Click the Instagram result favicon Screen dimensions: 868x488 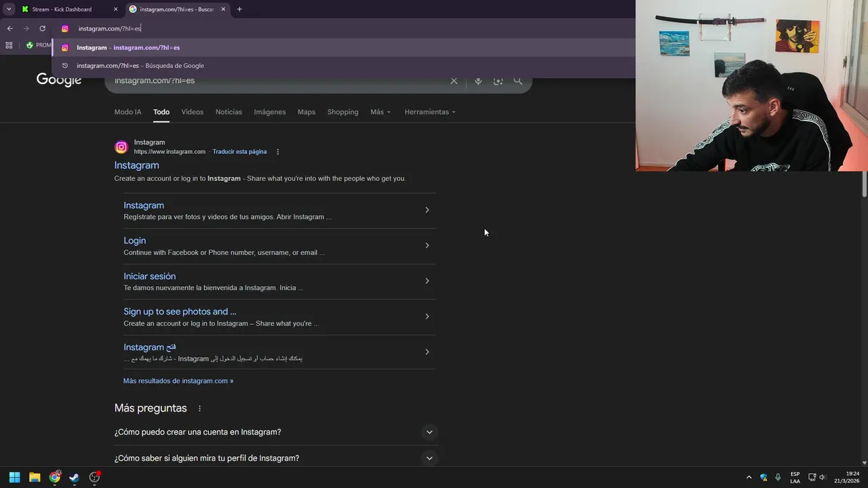tap(121, 147)
